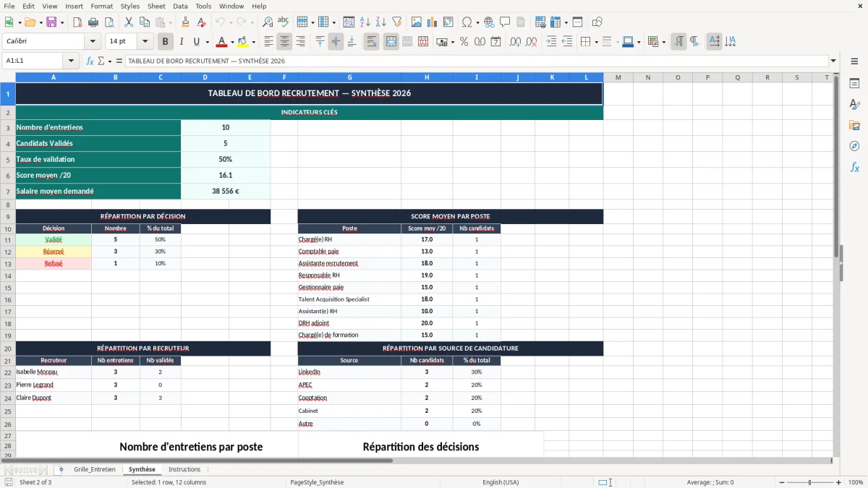868x488 pixels.
Task: Insert Hyperlink globe icon
Action: (x=489, y=22)
